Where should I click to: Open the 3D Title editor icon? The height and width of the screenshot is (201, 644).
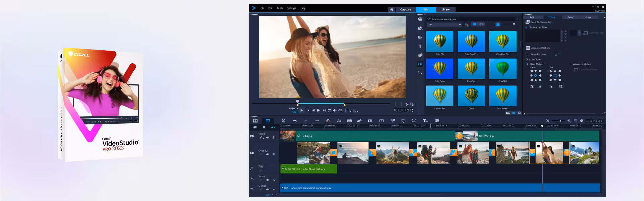[425, 121]
